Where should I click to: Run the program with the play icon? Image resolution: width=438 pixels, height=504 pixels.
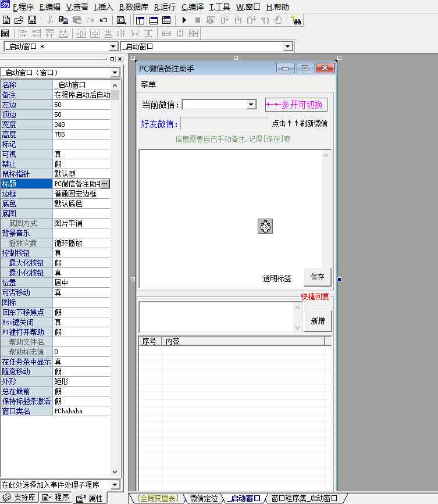[184, 20]
